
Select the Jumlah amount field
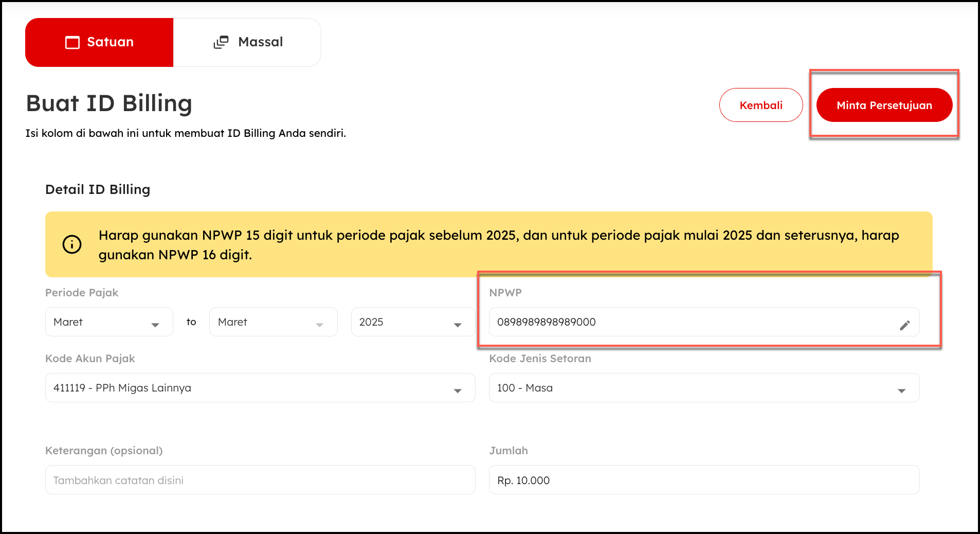pos(703,480)
